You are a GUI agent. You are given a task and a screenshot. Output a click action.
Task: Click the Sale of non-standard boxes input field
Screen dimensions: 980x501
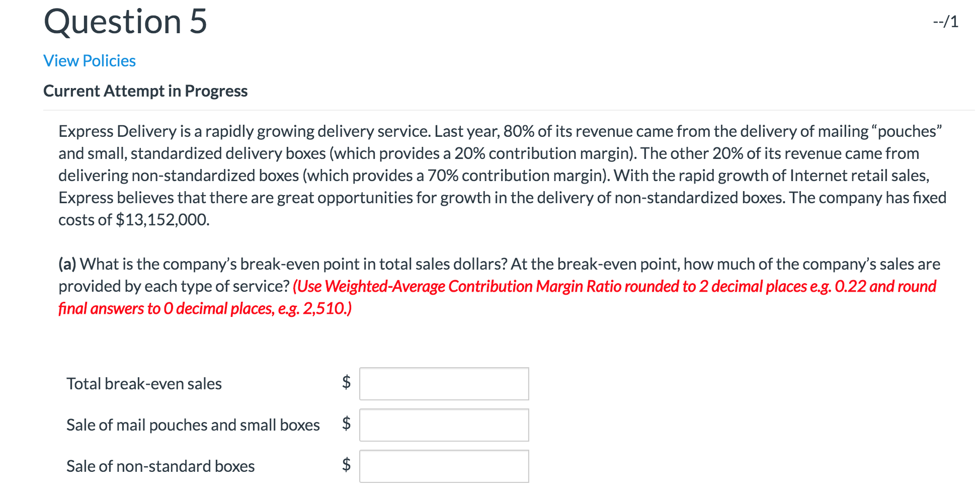[x=443, y=466]
